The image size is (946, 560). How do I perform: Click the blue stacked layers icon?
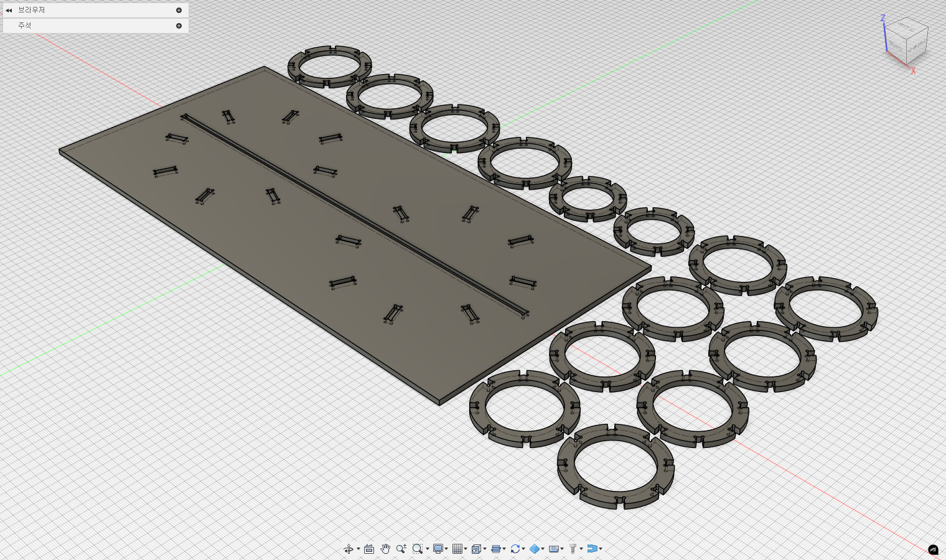tap(495, 549)
